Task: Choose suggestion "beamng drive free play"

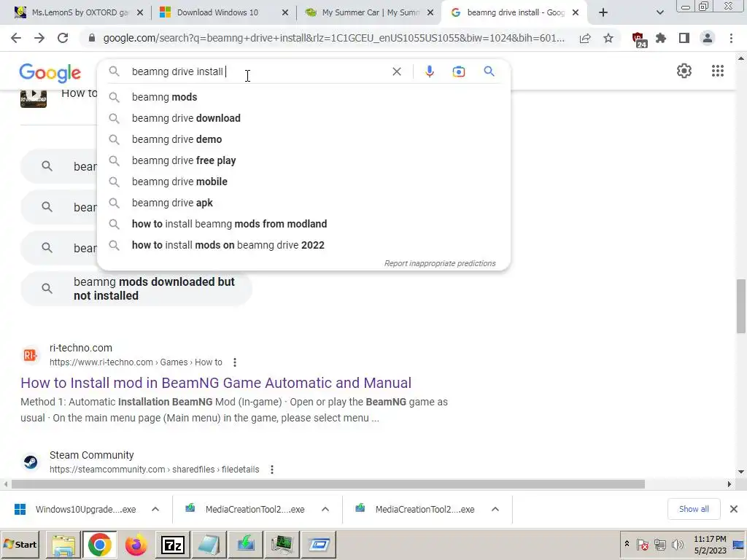Action: (x=303, y=160)
